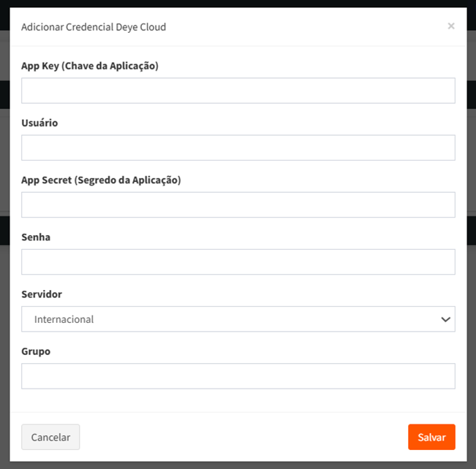Save credentials with the Salvar button
This screenshot has width=476, height=469.
click(431, 437)
